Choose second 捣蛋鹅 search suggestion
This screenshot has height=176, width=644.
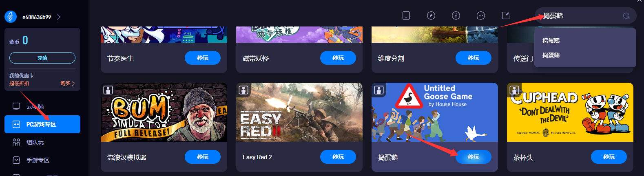tap(551, 55)
